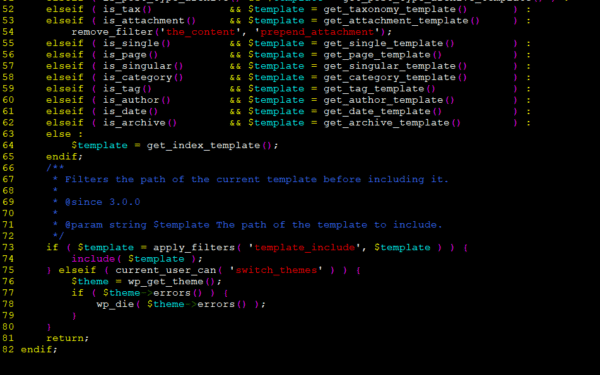Image resolution: width=600 pixels, height=375 pixels.
Task: Click the 'switch_themes' string on line 75
Action: [276, 270]
